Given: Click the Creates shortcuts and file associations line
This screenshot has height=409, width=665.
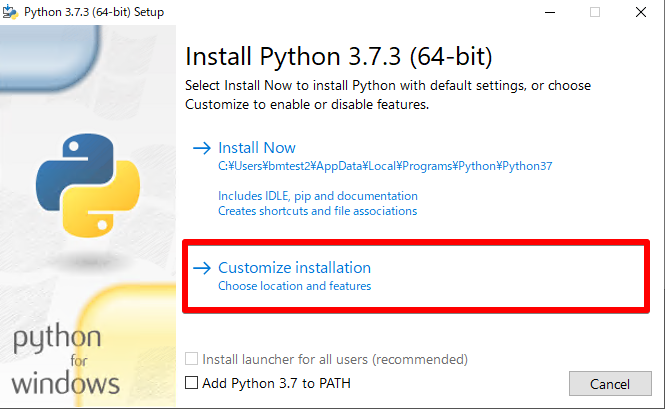Looking at the screenshot, I should pos(318,211).
